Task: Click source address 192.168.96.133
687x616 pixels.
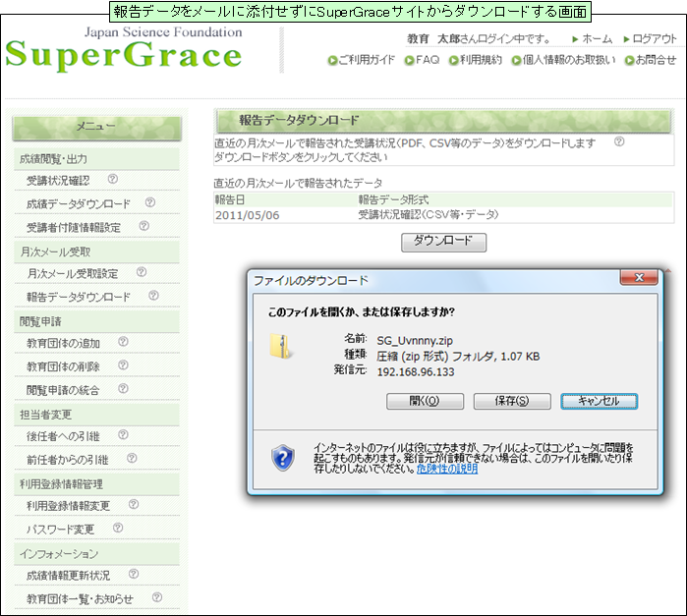Action: click(416, 372)
